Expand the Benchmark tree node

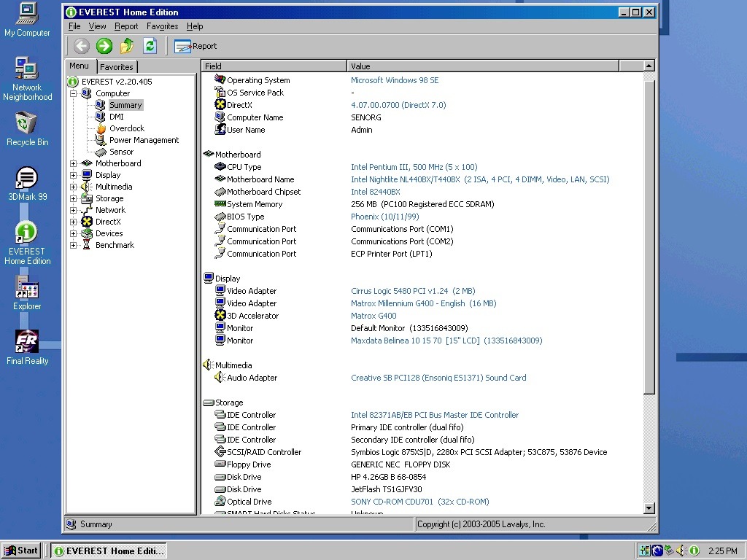pos(74,245)
